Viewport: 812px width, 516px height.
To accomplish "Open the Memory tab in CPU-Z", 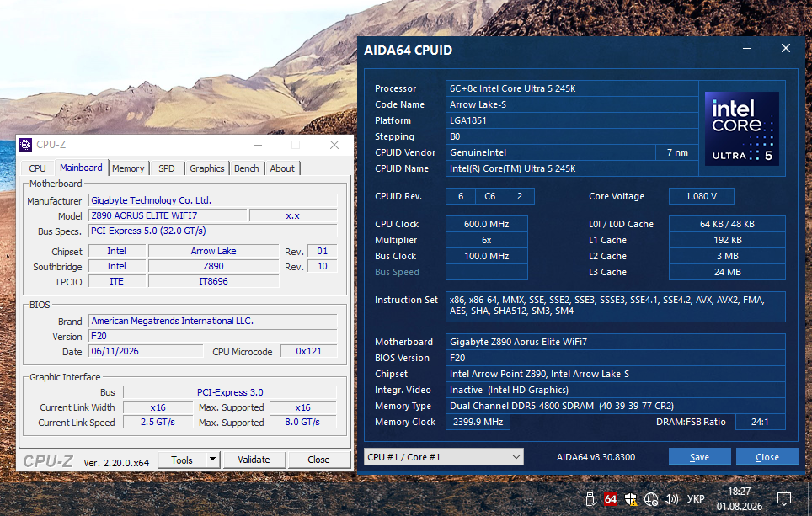I will coord(128,168).
